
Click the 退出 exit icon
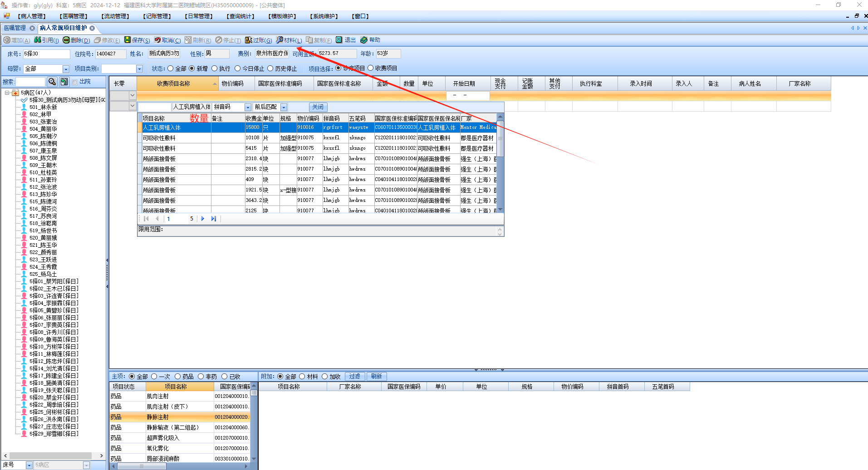[339, 40]
